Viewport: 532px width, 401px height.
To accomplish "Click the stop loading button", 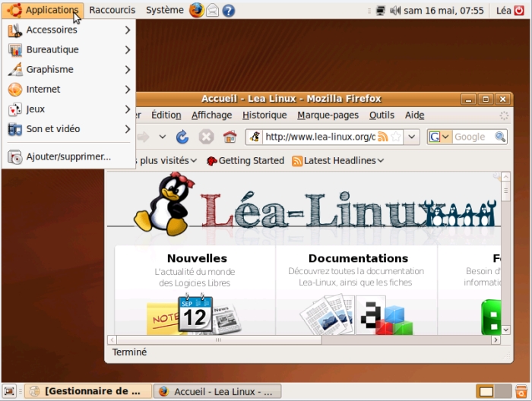I will pyautogui.click(x=206, y=137).
